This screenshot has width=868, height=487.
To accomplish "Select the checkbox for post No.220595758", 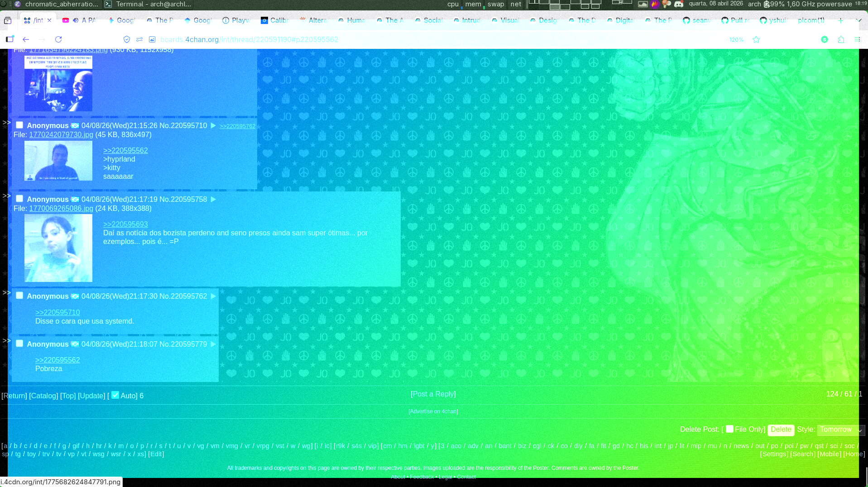I will click(19, 199).
